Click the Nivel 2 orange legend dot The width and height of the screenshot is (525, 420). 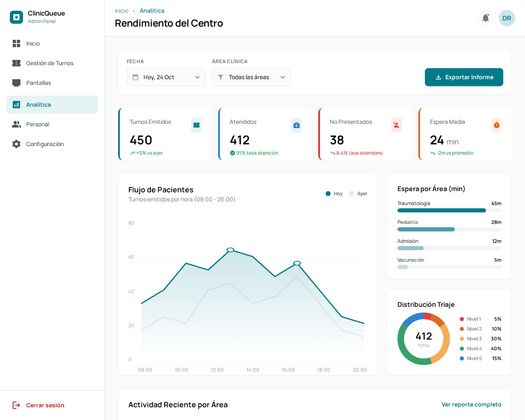pos(462,329)
